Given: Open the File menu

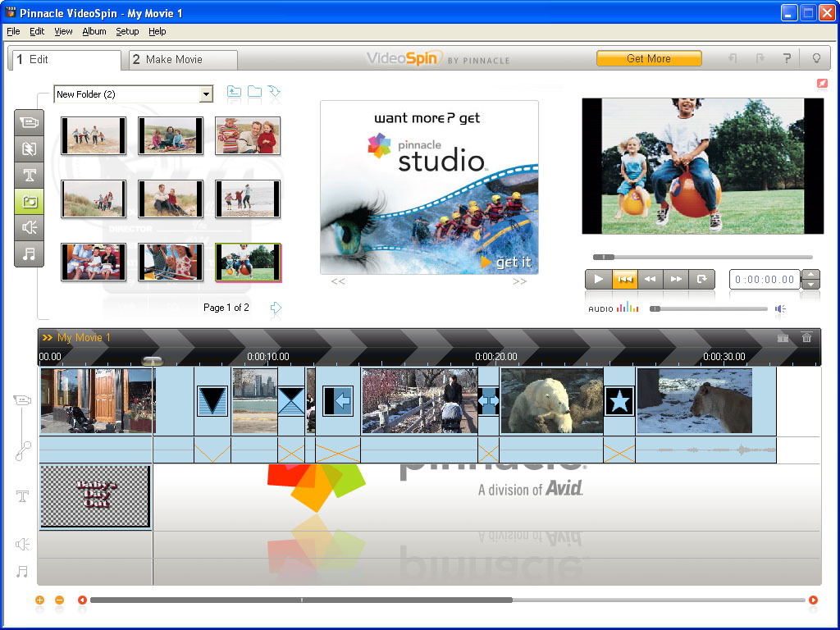Looking at the screenshot, I should [x=13, y=32].
